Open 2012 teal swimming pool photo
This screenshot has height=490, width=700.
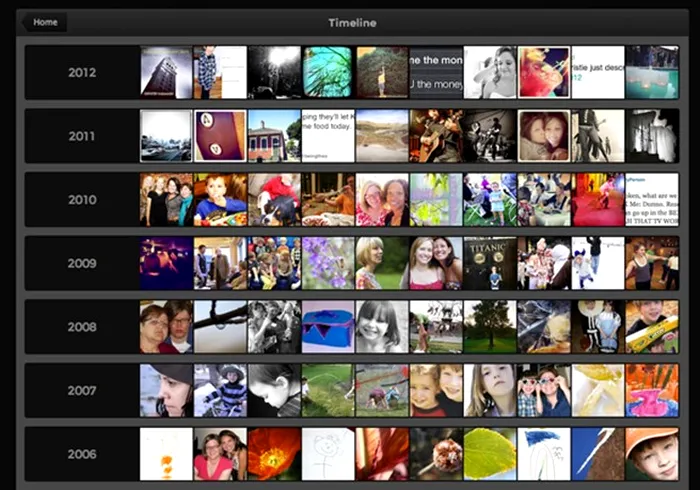(x=652, y=72)
